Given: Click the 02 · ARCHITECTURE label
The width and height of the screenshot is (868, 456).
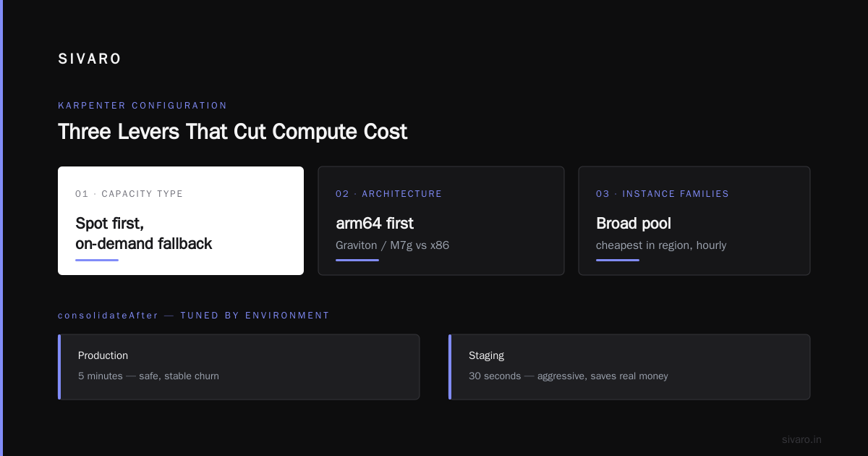Looking at the screenshot, I should click(x=388, y=194).
